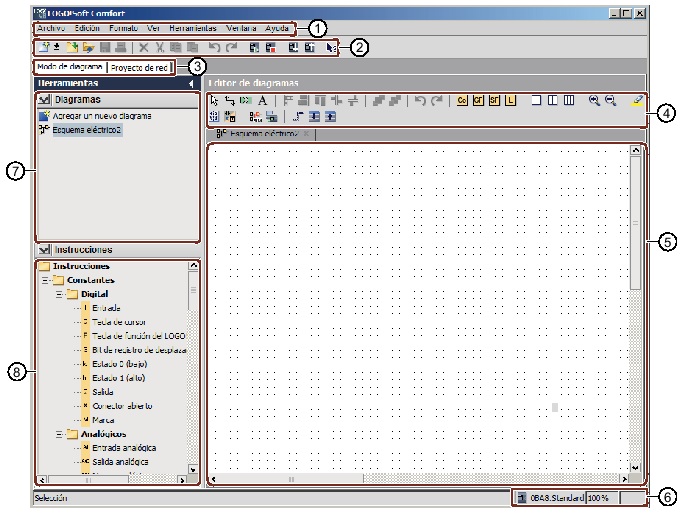Click the 100 % zoom status field
Viewport: 697px width, 515px height.
(x=601, y=498)
